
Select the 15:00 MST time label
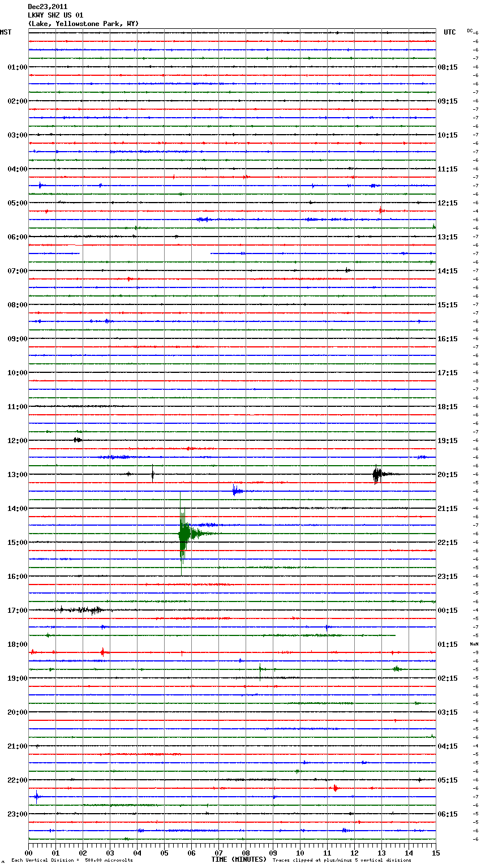pyautogui.click(x=18, y=543)
